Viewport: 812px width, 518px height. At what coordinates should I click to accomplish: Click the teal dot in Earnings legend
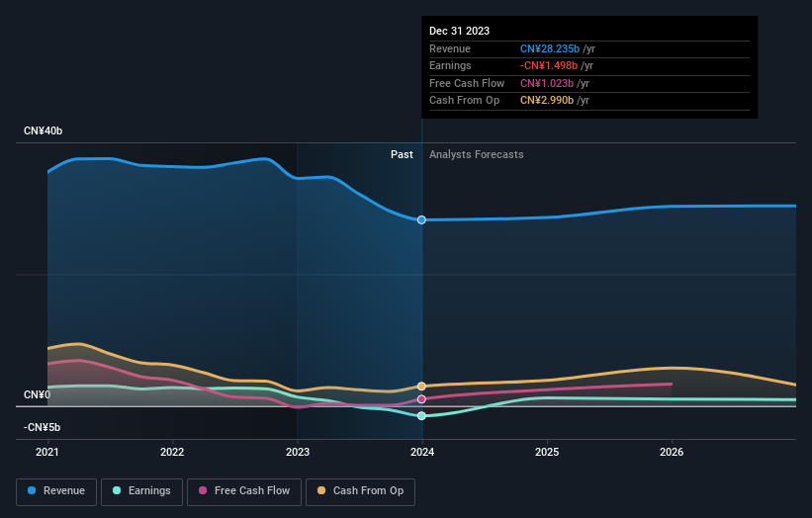point(117,490)
